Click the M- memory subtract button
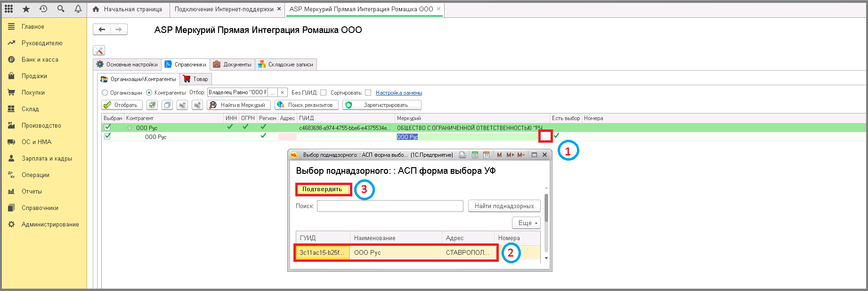868x291 pixels. (x=521, y=155)
